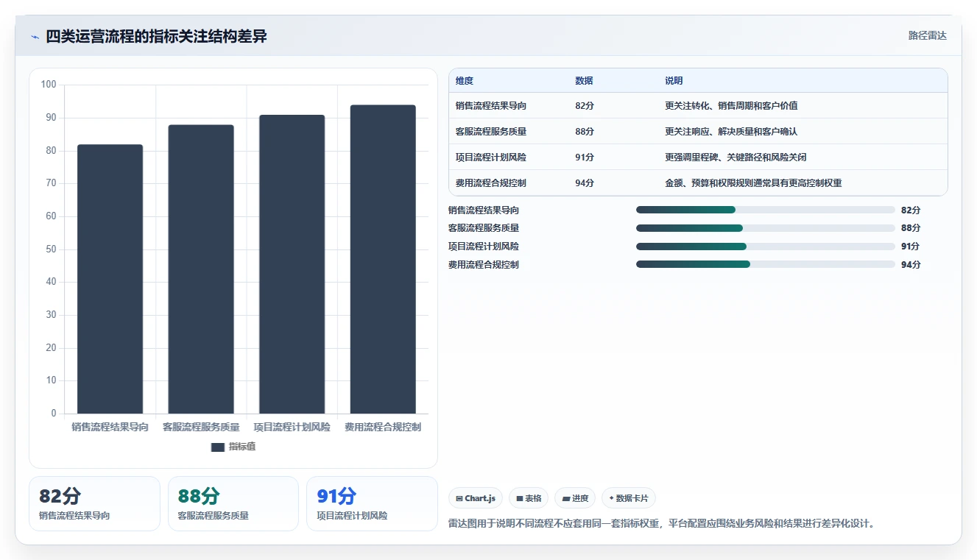This screenshot has height=560, width=977.
Task: Open the 82分 销售流程结果导向 data card
Action: (94, 503)
